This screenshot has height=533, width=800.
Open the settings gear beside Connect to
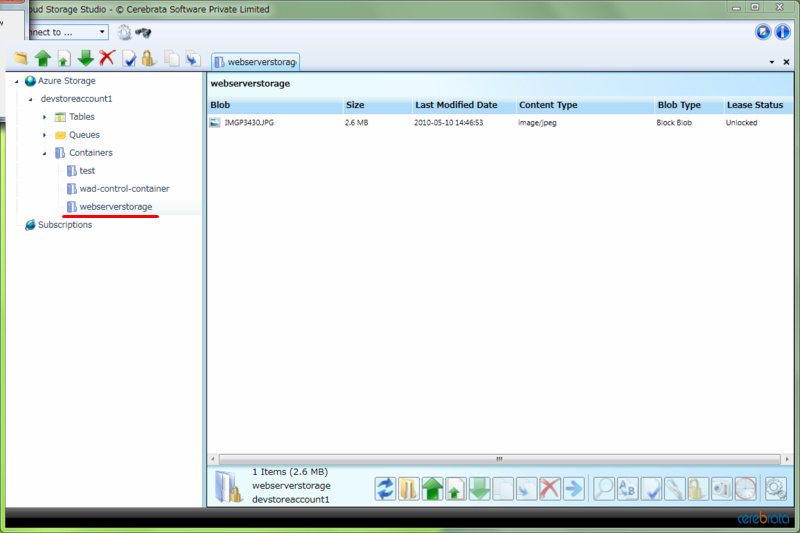(124, 33)
